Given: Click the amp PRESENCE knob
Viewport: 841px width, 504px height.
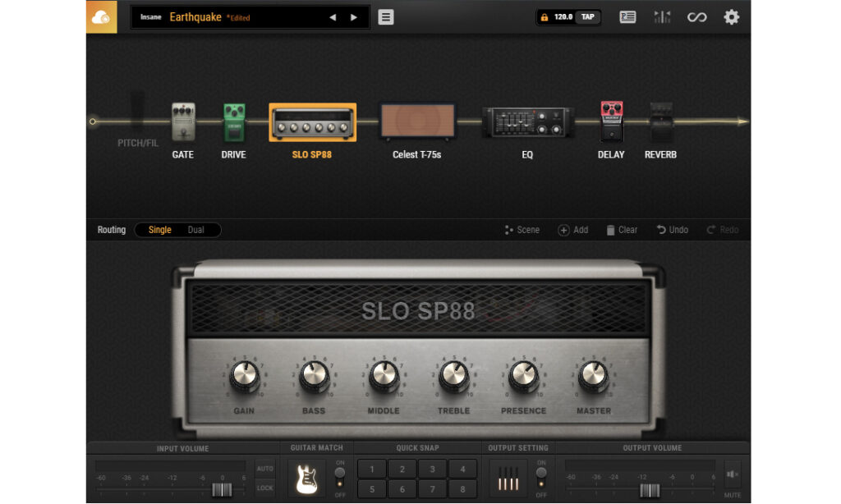Looking at the screenshot, I should (523, 377).
